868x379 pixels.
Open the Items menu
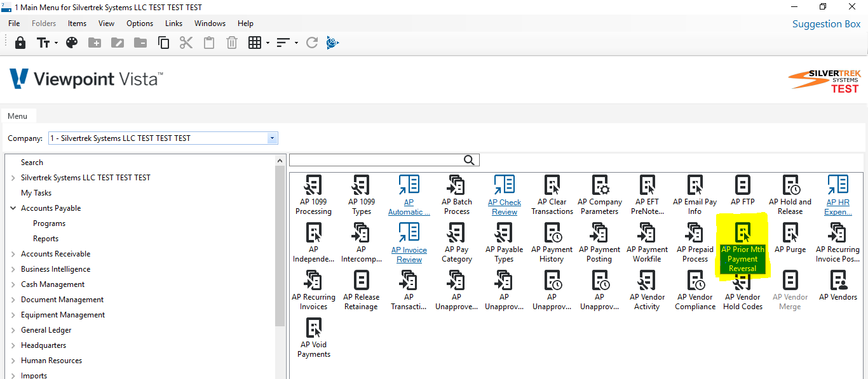(77, 23)
